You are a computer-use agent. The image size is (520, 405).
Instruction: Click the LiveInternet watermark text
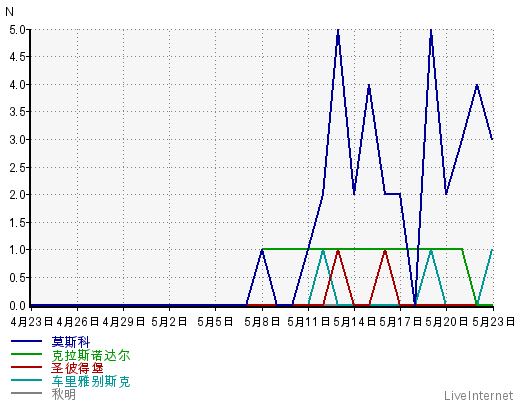(x=478, y=396)
